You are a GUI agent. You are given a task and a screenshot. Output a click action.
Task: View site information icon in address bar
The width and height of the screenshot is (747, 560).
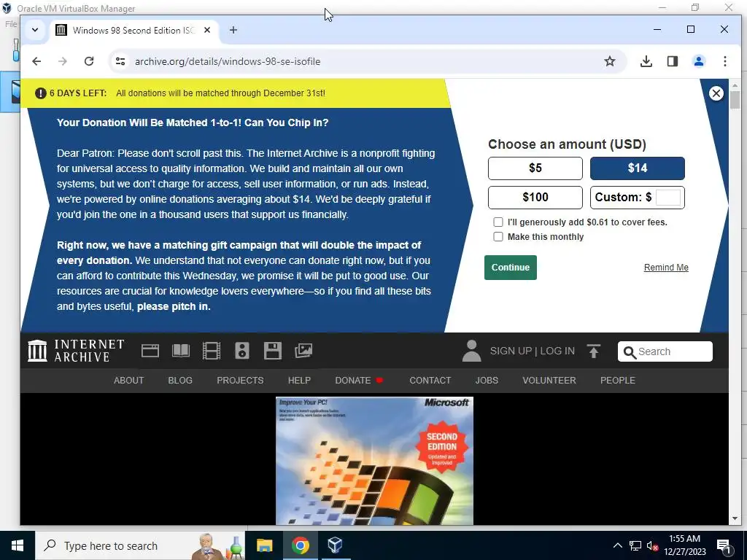coord(120,61)
